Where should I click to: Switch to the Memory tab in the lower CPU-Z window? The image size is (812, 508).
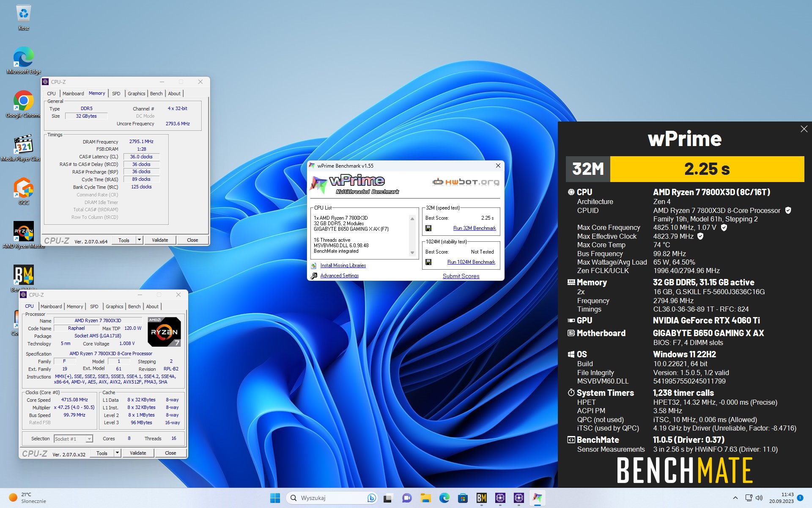point(75,306)
